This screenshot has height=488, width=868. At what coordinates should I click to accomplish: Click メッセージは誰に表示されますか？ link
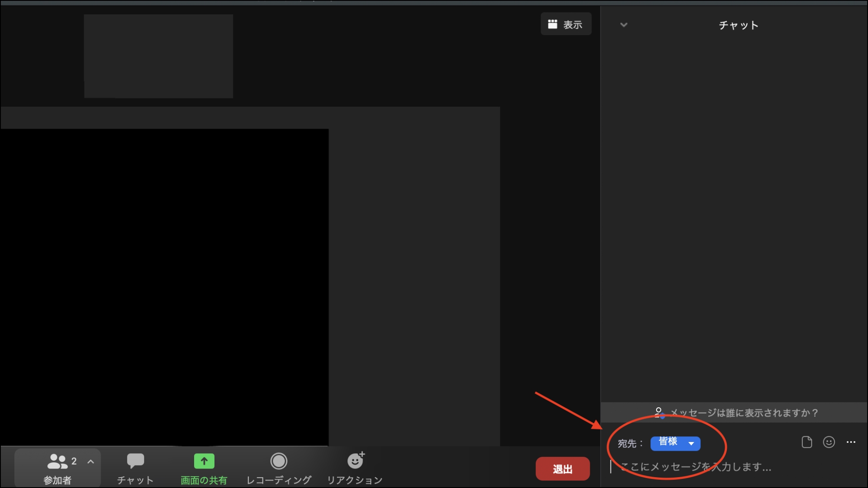coord(743,413)
